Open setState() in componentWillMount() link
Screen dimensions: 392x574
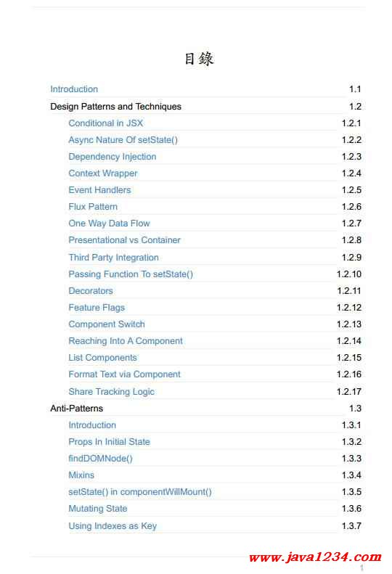[x=140, y=491]
